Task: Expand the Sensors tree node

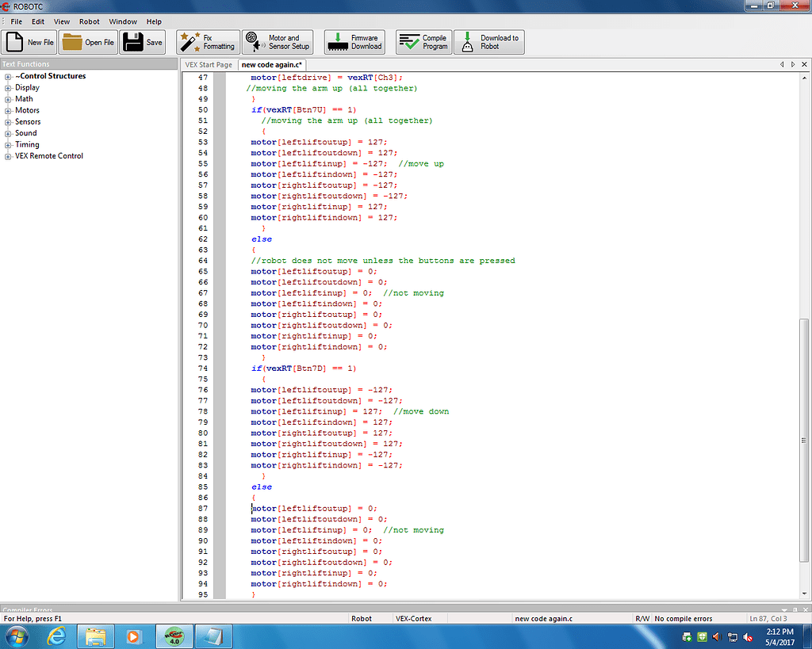Action: [8, 122]
